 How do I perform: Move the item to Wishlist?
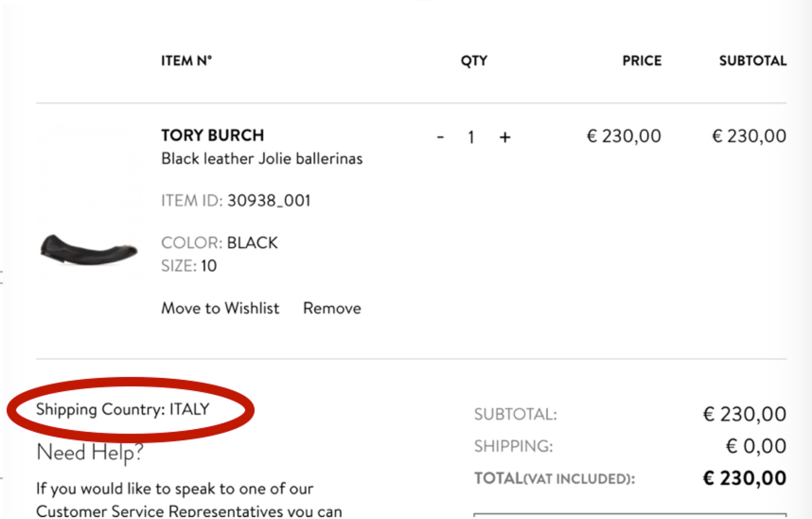[220, 308]
